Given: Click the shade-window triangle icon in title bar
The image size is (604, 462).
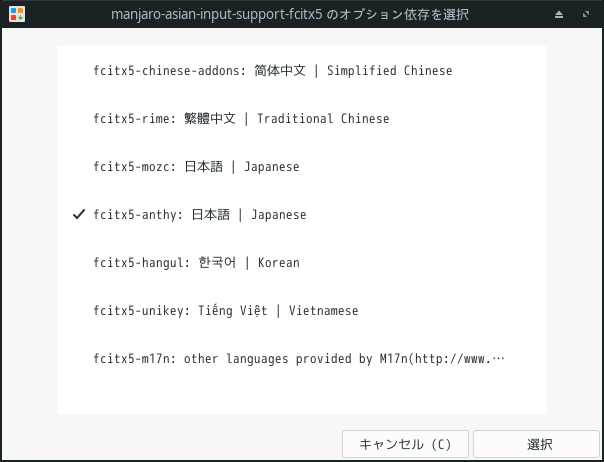Looking at the screenshot, I should [x=559, y=15].
